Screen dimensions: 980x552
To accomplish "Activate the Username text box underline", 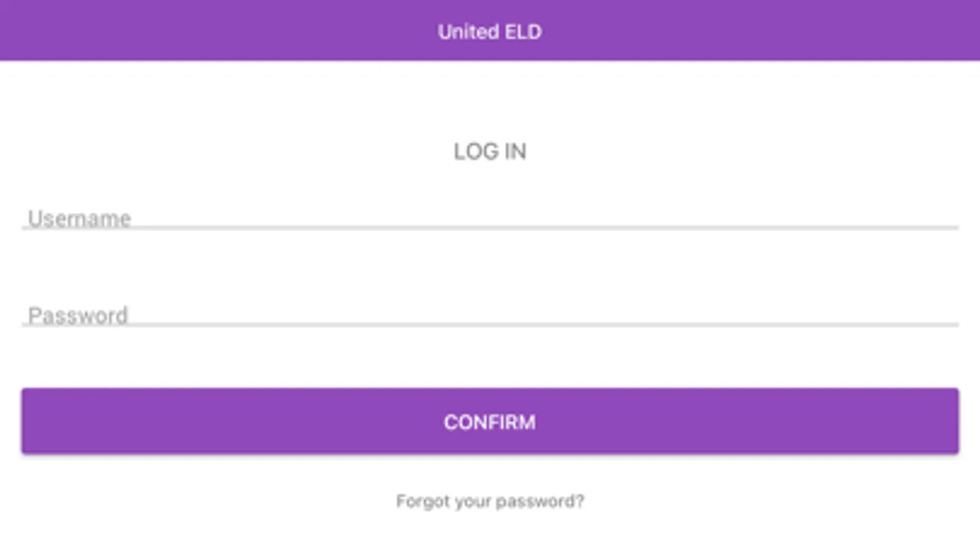I will 490,228.
